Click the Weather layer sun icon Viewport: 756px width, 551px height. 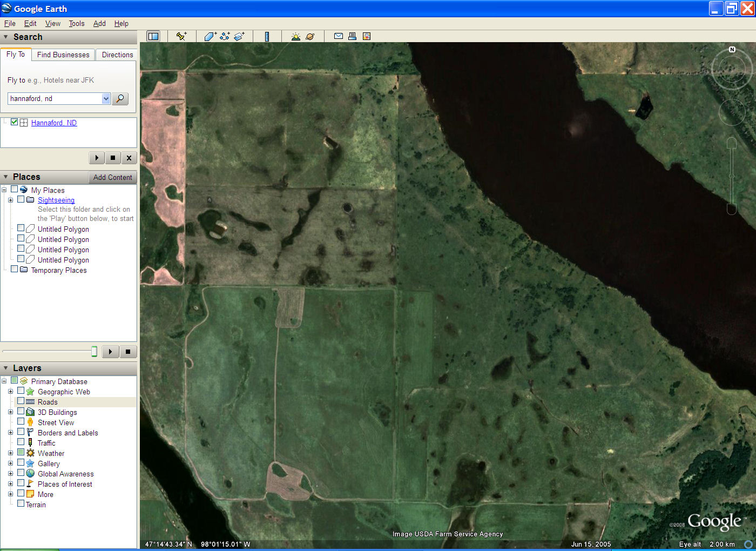30,453
